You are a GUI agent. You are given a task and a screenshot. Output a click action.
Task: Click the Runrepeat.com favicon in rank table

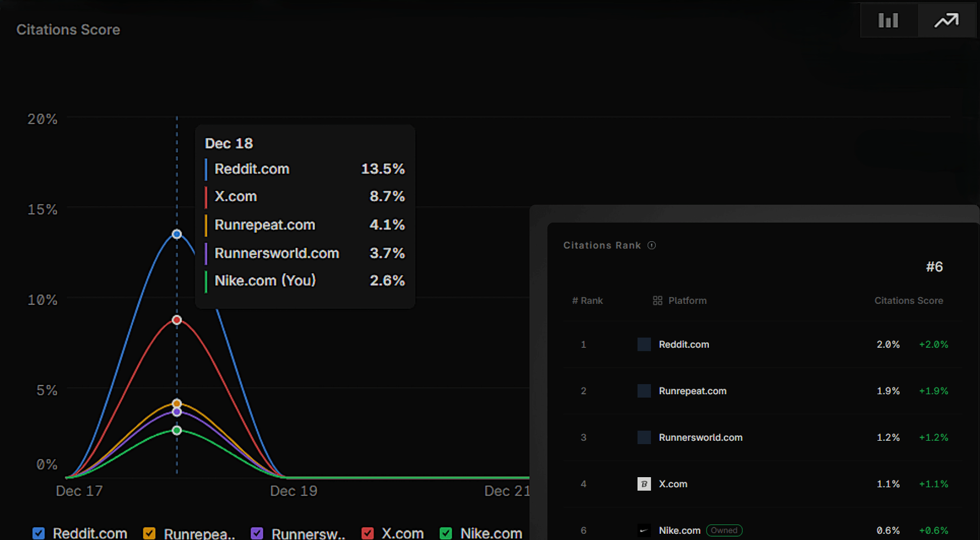tap(644, 391)
